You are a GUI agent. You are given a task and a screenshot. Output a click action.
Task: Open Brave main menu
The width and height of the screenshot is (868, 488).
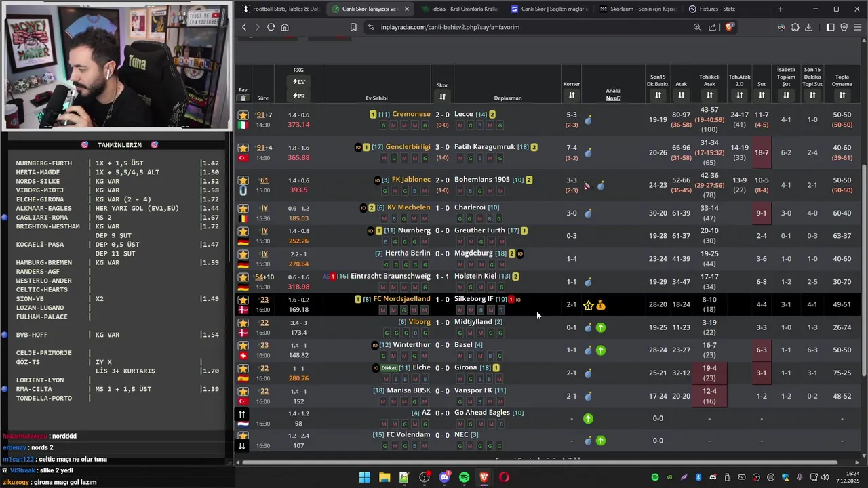click(857, 27)
